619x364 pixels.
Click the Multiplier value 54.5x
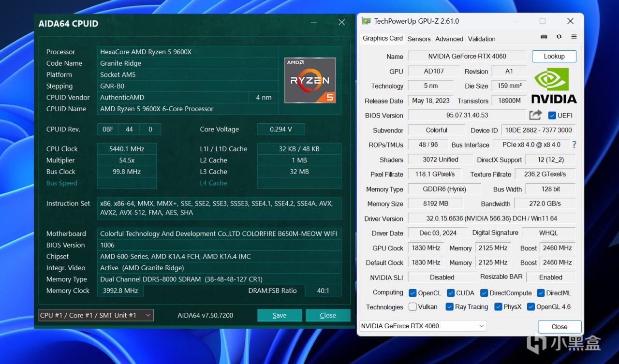tap(127, 160)
